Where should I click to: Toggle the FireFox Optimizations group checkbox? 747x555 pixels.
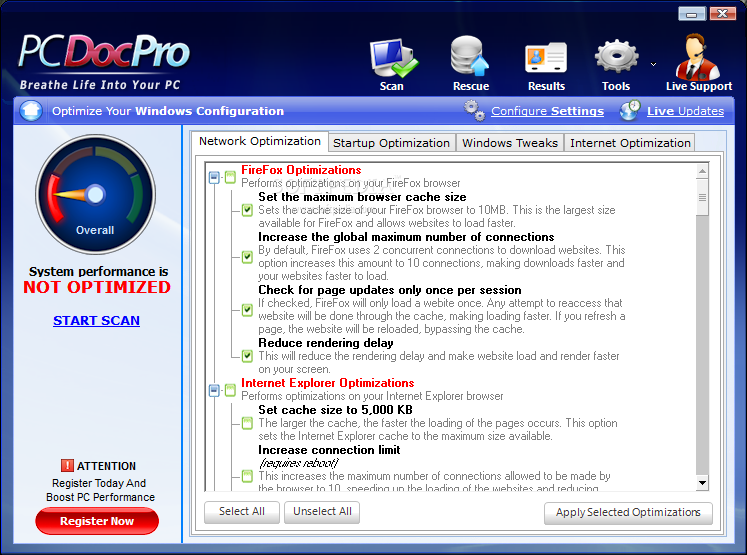[230, 178]
